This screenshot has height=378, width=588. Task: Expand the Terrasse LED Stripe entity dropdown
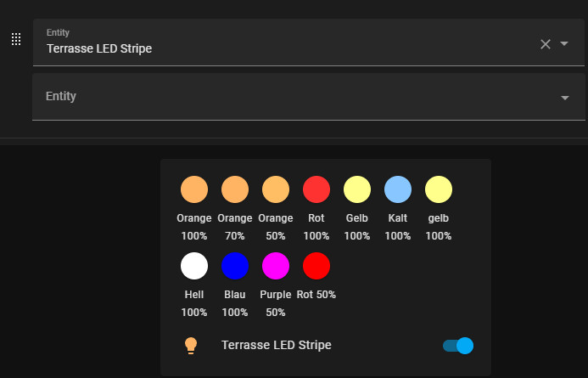tap(564, 43)
